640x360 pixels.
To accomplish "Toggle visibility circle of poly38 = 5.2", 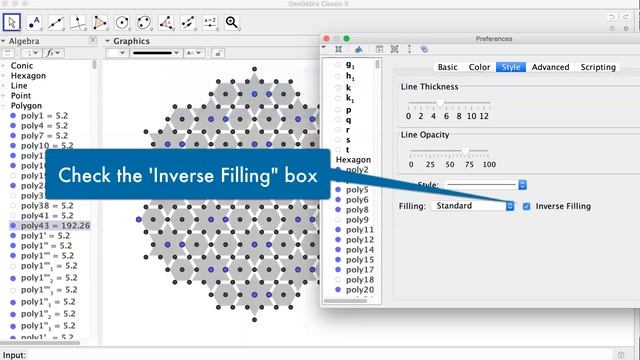I will point(13,205).
